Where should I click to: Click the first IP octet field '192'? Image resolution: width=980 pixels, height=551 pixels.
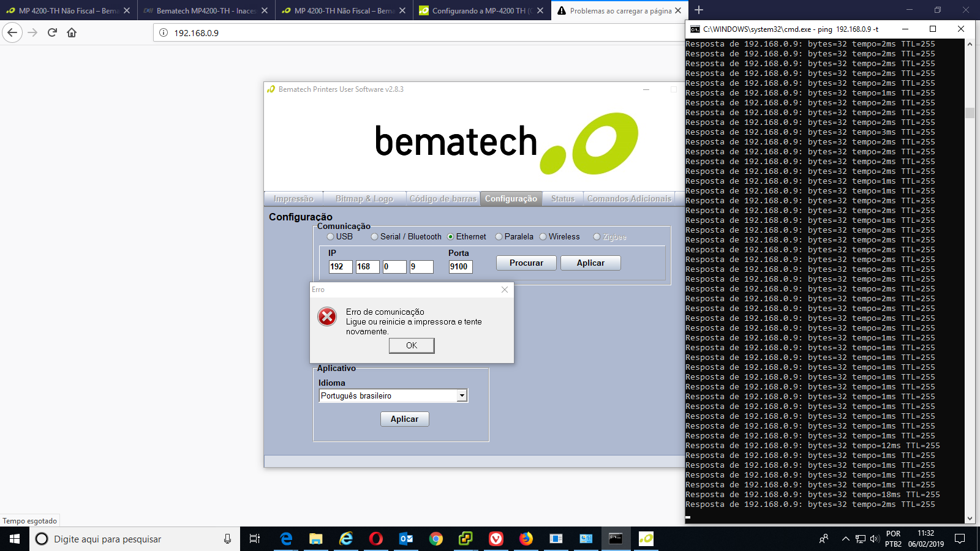pyautogui.click(x=341, y=267)
